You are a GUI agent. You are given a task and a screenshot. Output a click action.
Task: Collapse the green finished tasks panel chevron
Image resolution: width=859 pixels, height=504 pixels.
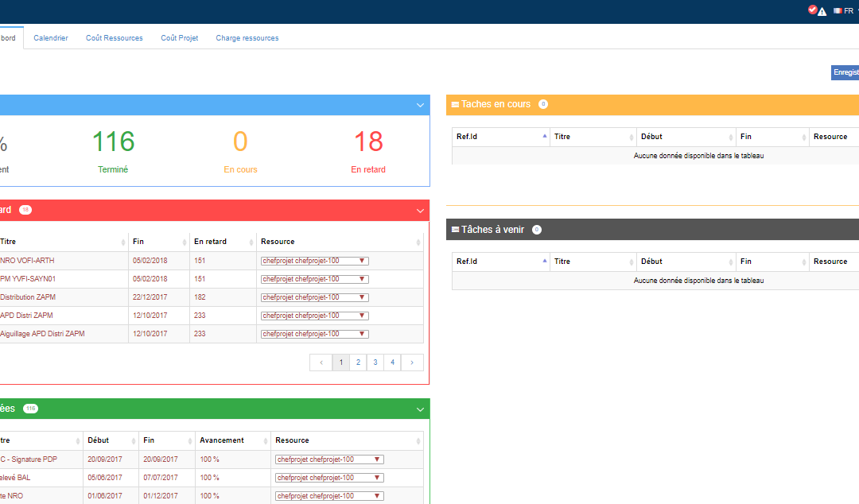coord(420,409)
